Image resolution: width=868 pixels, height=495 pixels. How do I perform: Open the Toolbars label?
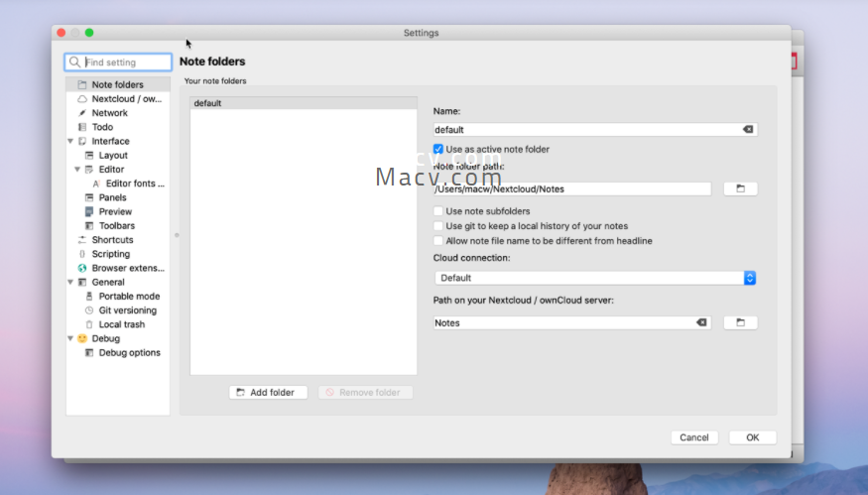[117, 226]
